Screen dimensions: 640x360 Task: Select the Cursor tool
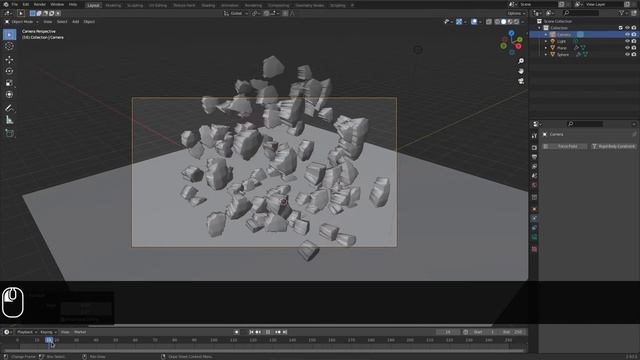click(9, 46)
